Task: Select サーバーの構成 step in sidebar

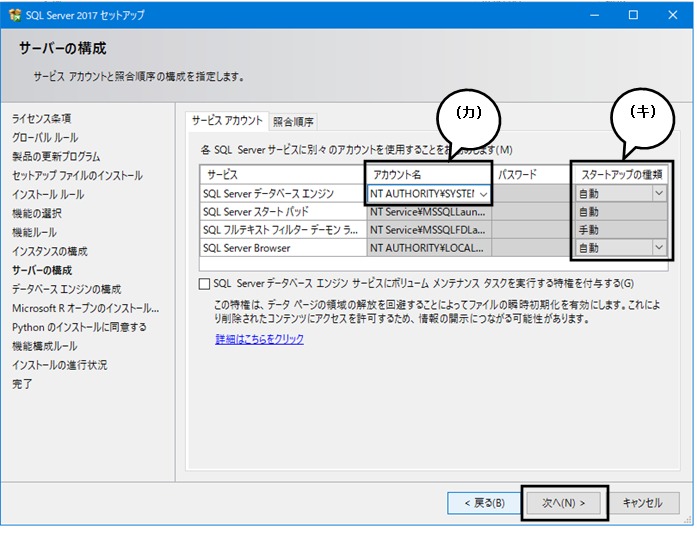Action: coord(42,270)
